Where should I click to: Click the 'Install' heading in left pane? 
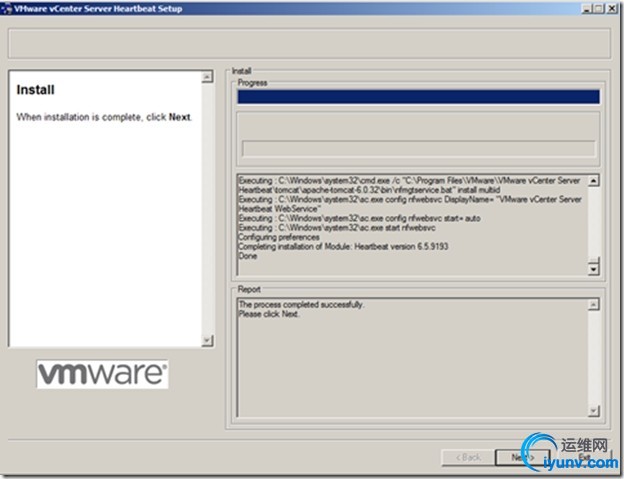click(35, 90)
